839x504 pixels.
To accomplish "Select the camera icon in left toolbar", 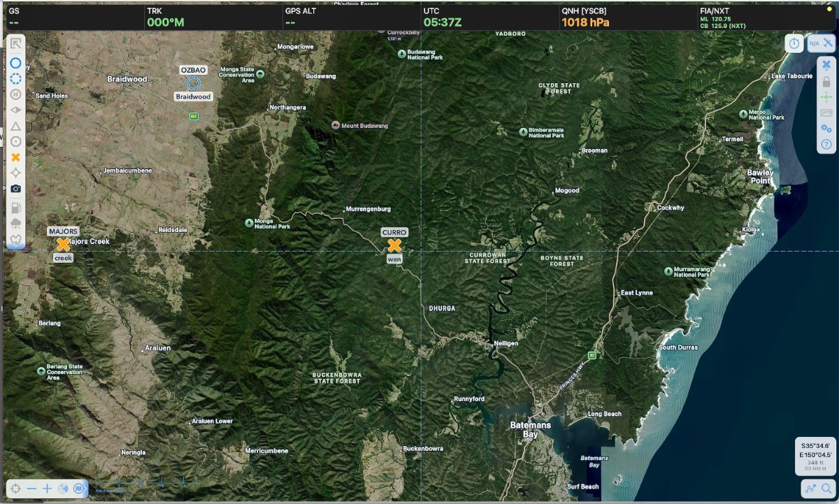I will point(15,189).
